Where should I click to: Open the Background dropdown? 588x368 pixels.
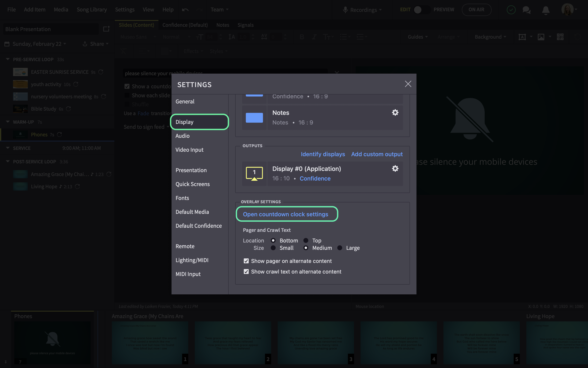(x=490, y=37)
